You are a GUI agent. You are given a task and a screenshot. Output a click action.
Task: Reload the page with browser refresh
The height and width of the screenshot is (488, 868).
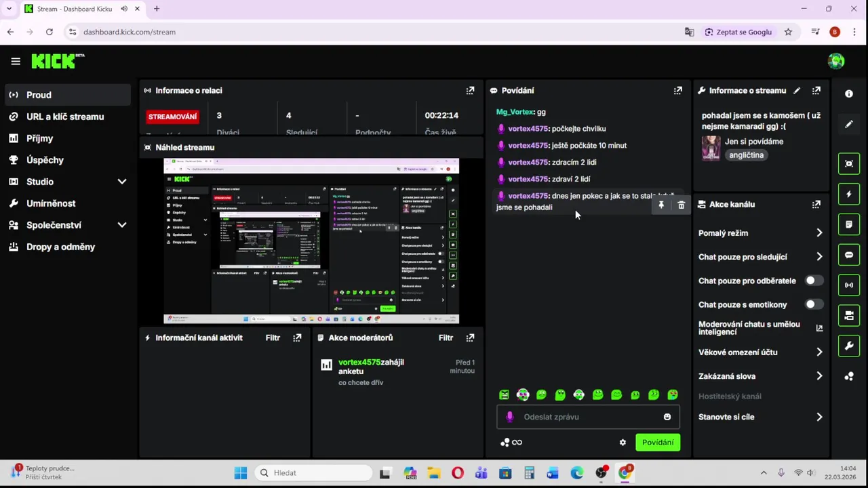click(x=50, y=32)
